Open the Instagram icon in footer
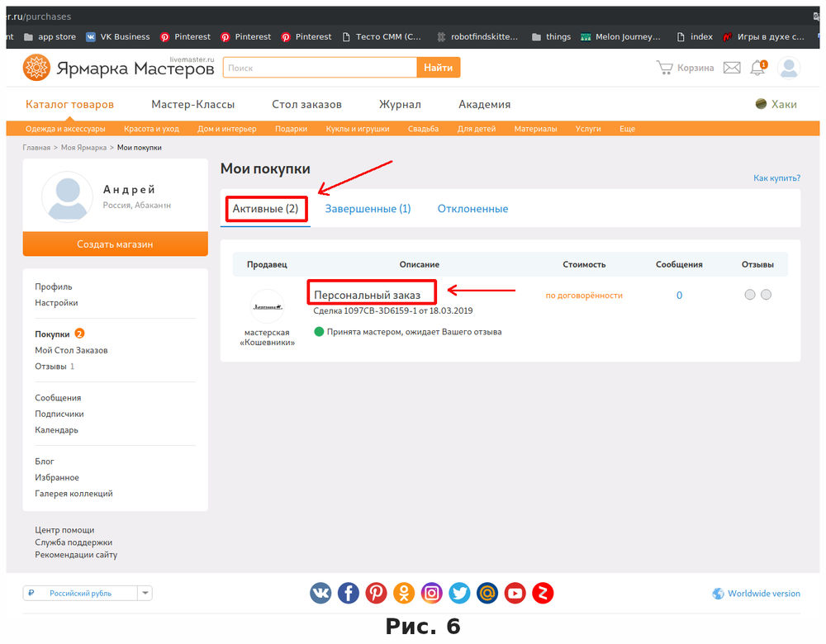Image resolution: width=826 pixels, height=644 pixels. click(x=431, y=593)
